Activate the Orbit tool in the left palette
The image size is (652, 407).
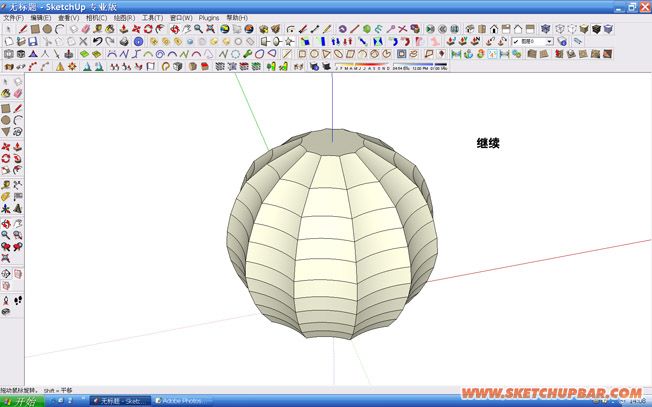6,224
